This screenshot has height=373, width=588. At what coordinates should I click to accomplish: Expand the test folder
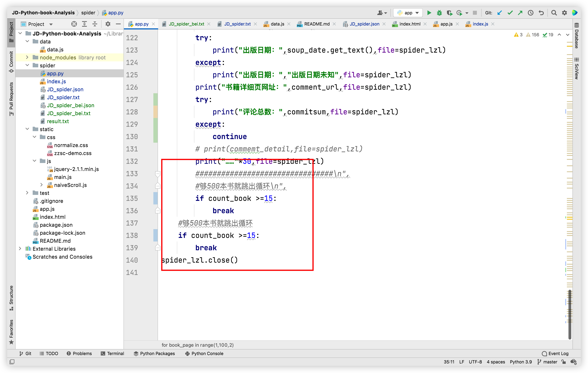[27, 193]
